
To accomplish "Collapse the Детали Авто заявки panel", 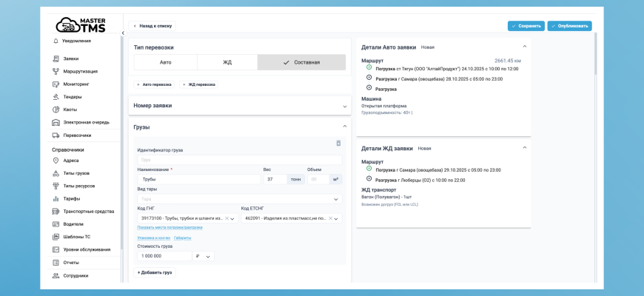I will [523, 47].
